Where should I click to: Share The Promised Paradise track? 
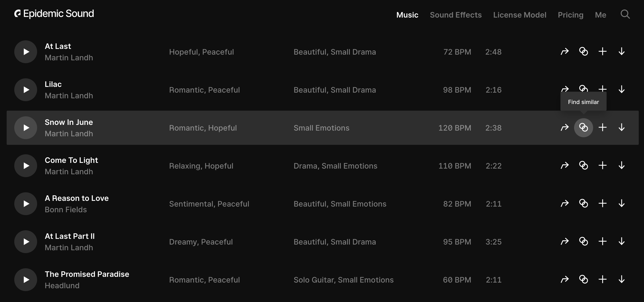(565, 279)
